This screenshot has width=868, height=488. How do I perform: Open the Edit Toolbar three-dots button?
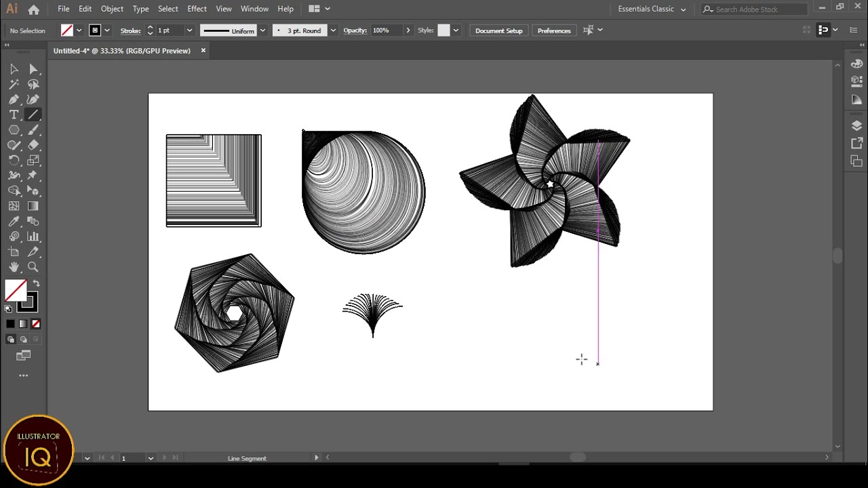[x=24, y=375]
